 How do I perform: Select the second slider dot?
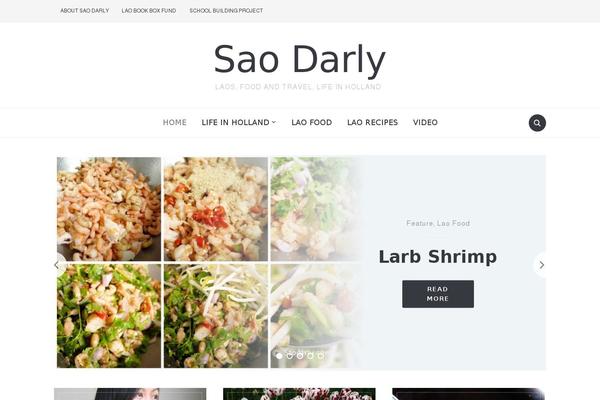(x=290, y=356)
